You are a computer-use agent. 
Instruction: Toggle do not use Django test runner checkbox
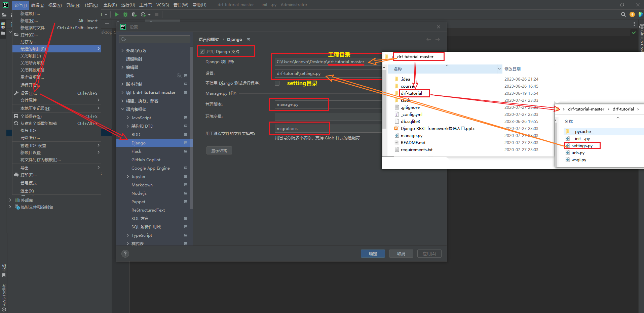click(277, 83)
